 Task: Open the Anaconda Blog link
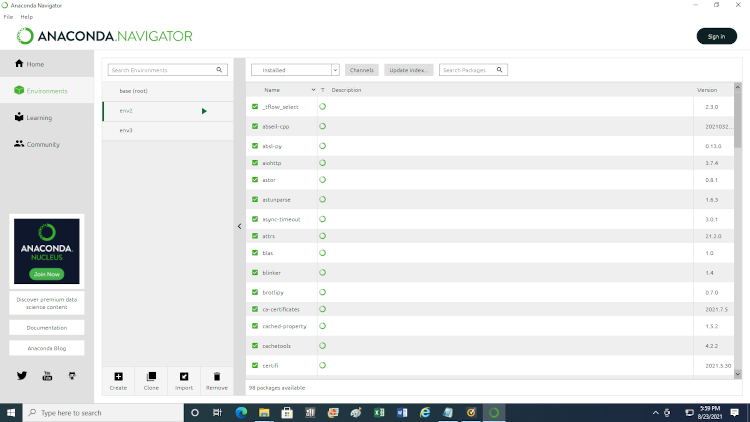47,348
